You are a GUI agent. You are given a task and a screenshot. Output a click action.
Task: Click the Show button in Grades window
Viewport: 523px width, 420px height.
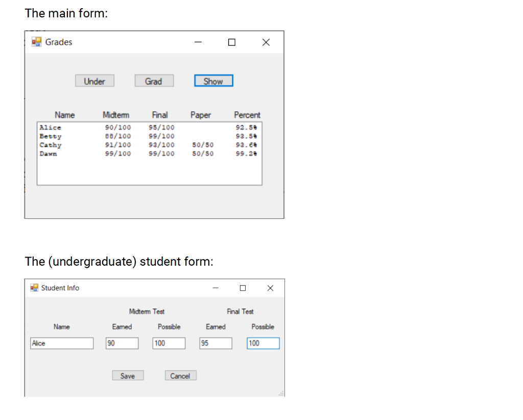[x=213, y=81]
